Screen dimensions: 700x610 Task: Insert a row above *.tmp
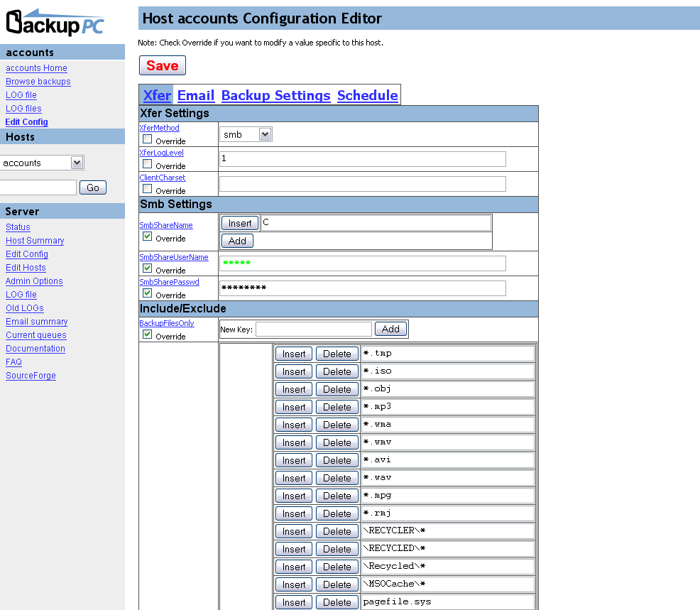tap(294, 354)
